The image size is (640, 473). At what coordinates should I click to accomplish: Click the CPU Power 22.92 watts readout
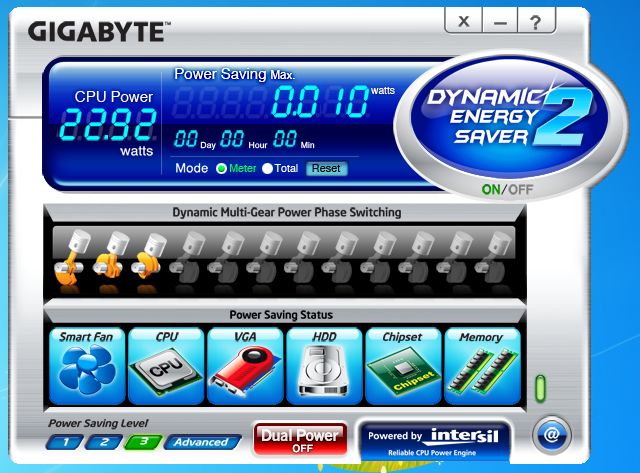(x=108, y=124)
